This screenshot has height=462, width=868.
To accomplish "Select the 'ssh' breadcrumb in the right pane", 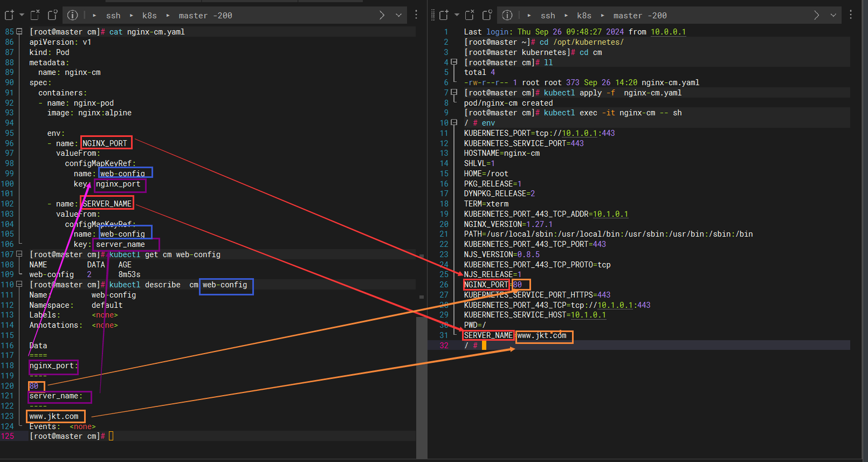I will (548, 16).
